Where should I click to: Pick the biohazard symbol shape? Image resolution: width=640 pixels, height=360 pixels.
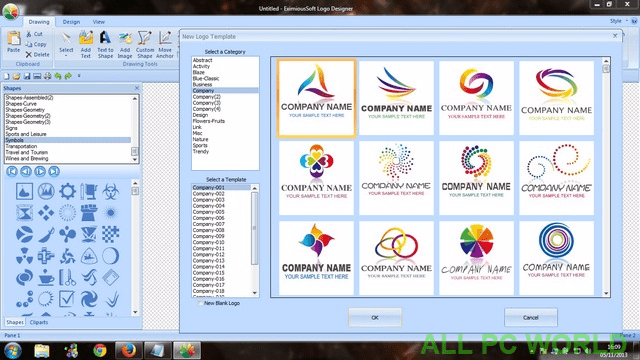click(x=111, y=191)
